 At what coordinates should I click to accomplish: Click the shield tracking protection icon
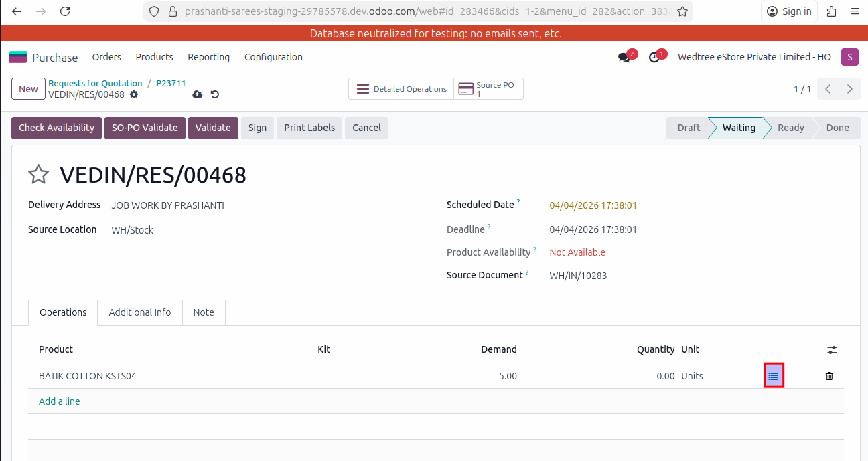point(154,11)
